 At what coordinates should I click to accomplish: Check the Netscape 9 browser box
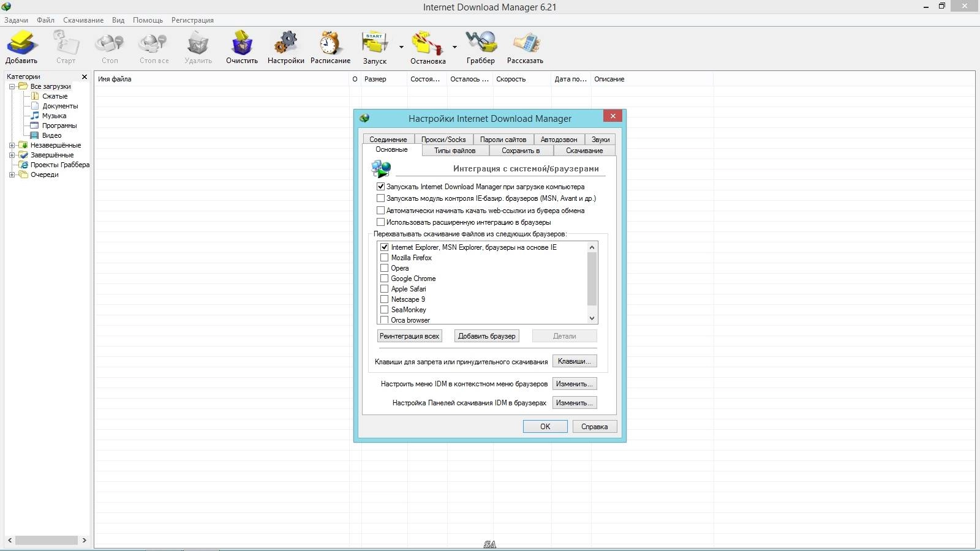(385, 299)
